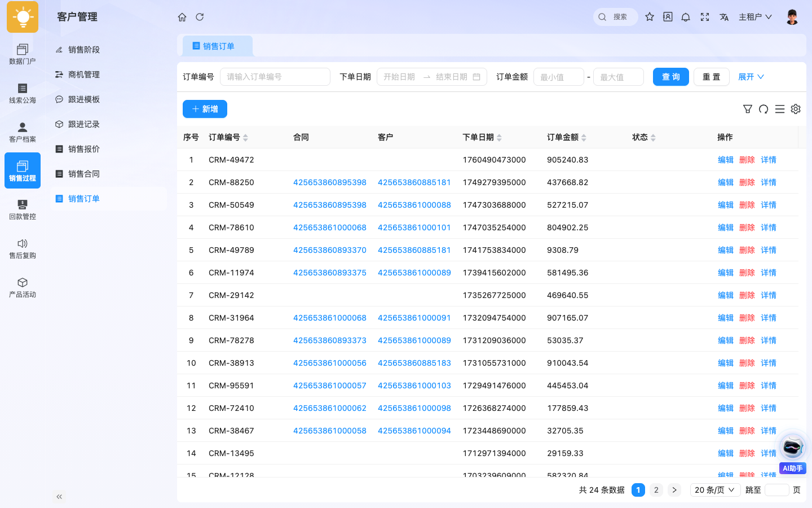This screenshot has height=508, width=812.
Task: Click the lightbulb app logo
Action: coord(23,17)
